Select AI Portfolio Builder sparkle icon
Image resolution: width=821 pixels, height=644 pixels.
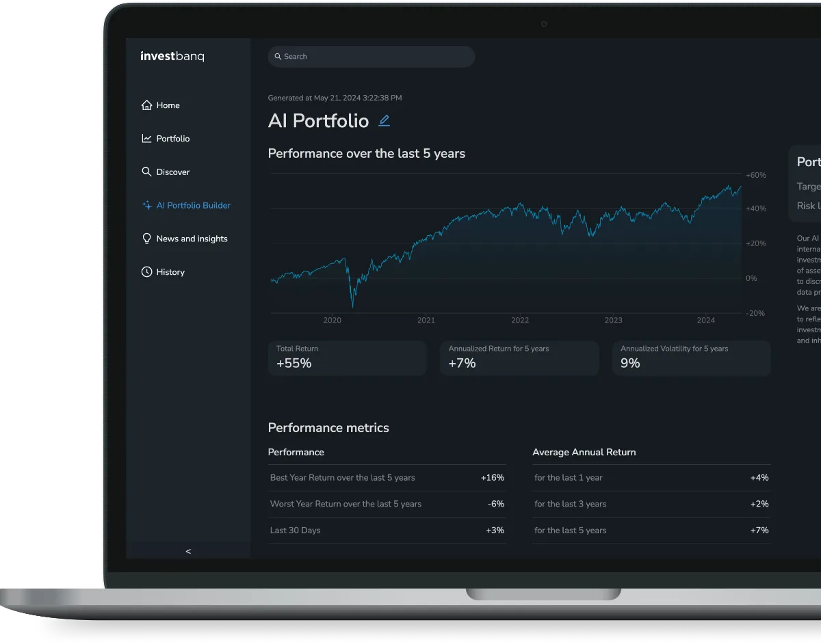(146, 205)
